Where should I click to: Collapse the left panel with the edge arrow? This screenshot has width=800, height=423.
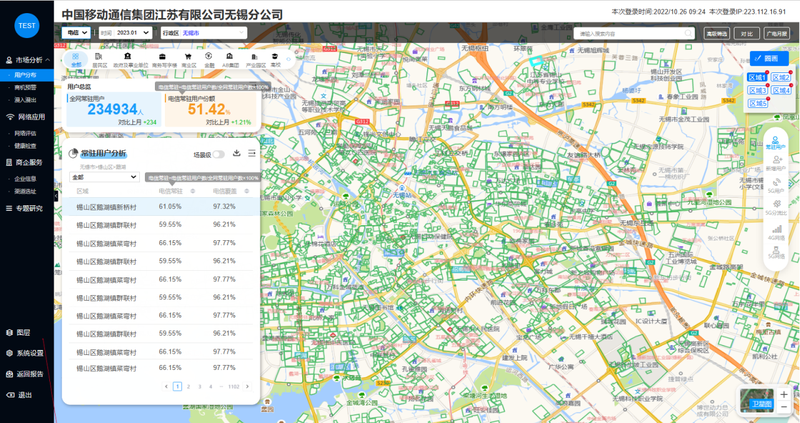[56, 196]
